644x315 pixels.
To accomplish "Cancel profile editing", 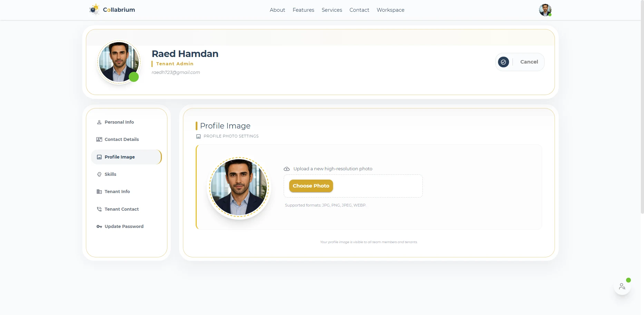I will click(x=529, y=62).
